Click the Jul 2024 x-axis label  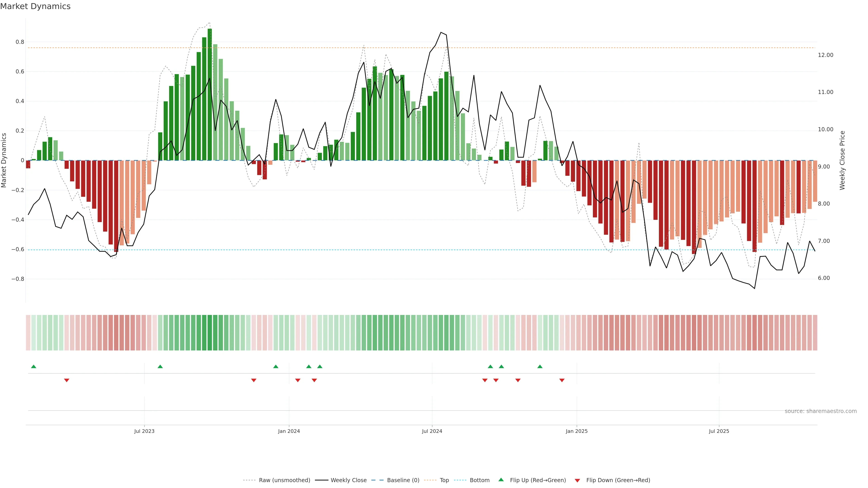point(432,431)
